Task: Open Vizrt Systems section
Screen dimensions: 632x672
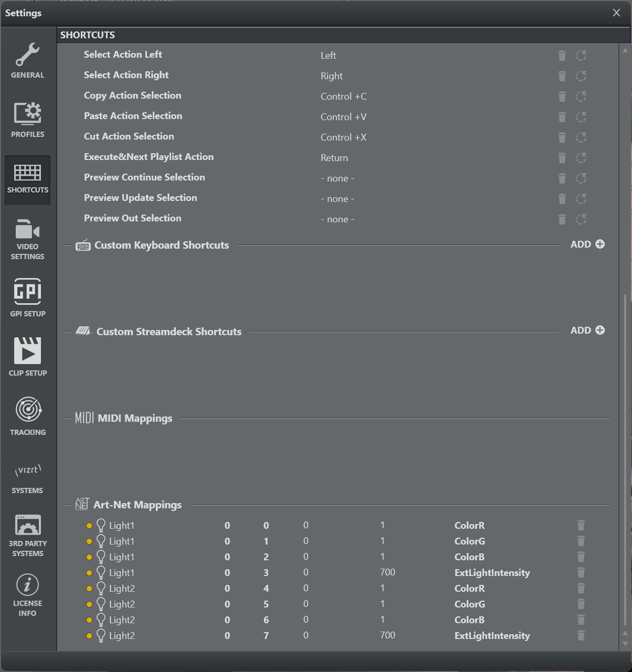Action: click(28, 478)
